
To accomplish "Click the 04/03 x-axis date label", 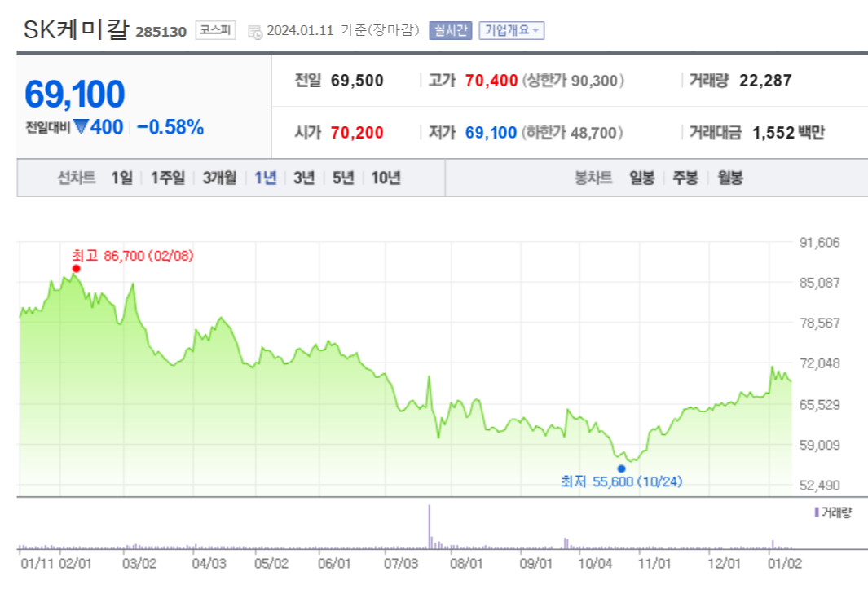I will pos(209,564).
